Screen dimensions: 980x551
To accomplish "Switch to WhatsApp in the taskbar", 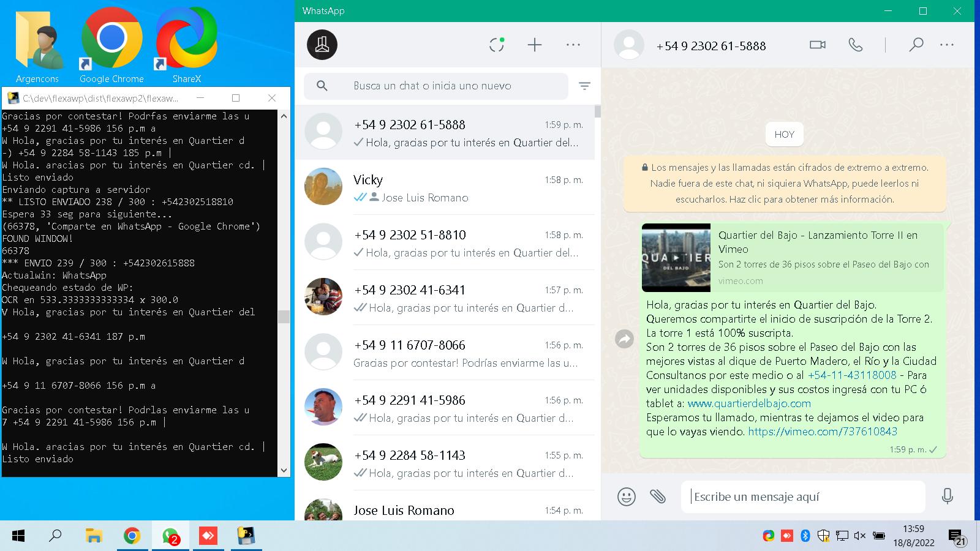I will point(170,536).
